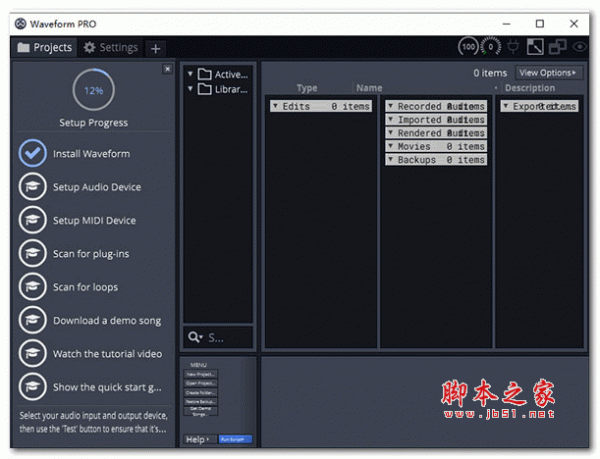The width and height of the screenshot is (600, 459).
Task: Click the New Project button
Action: (201, 374)
